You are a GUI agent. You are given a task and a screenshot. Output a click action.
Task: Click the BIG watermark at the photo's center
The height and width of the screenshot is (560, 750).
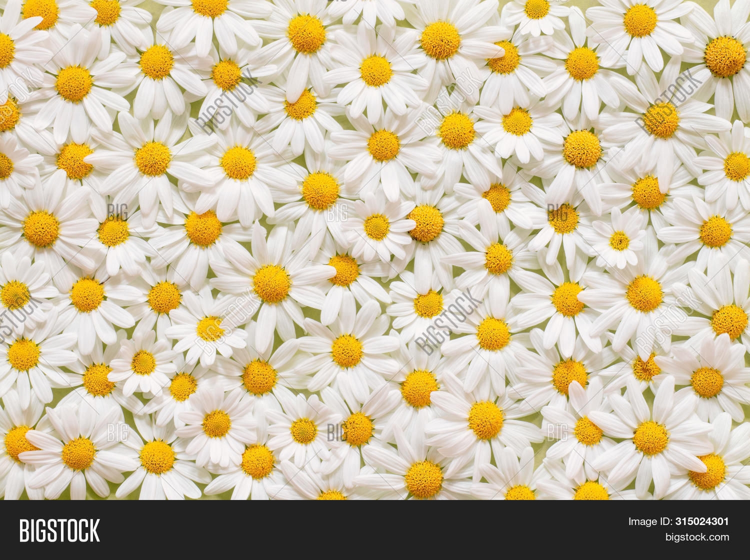337,212
